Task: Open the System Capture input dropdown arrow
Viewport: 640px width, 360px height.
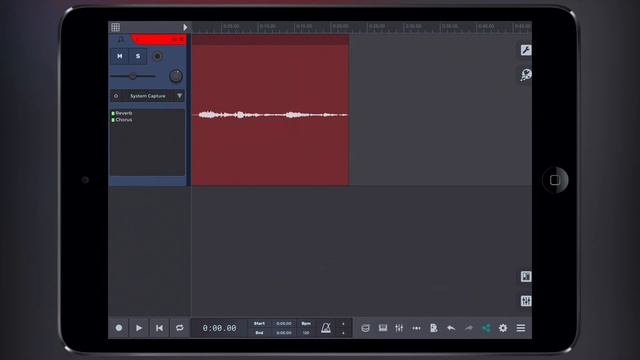Action: pos(179,96)
